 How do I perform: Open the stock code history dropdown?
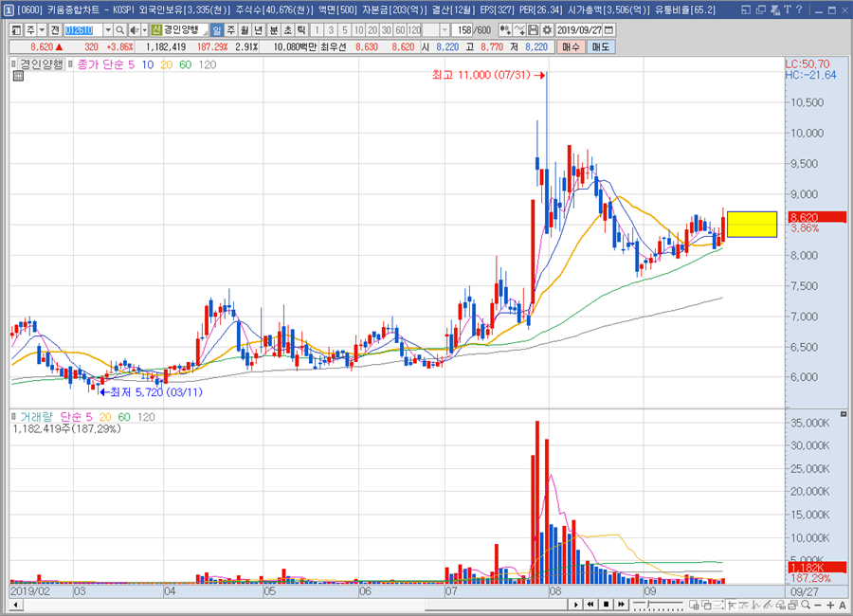point(108,30)
